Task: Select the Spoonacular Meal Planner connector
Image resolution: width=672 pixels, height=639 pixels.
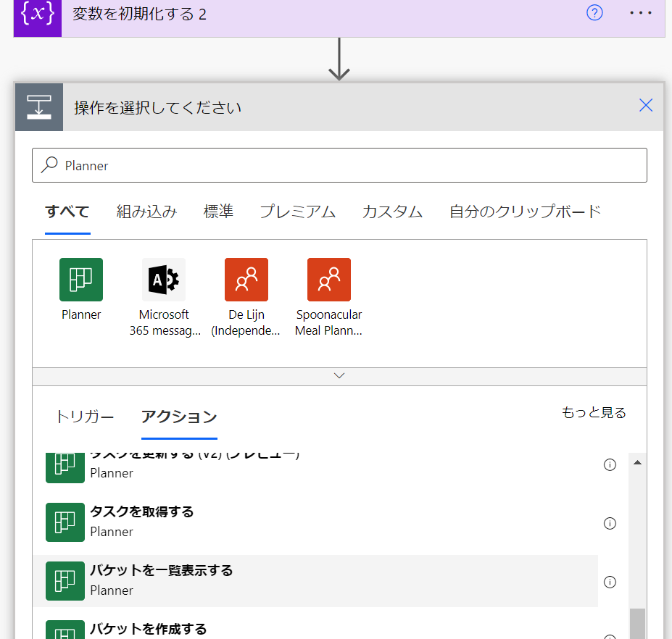Action: pos(328,297)
